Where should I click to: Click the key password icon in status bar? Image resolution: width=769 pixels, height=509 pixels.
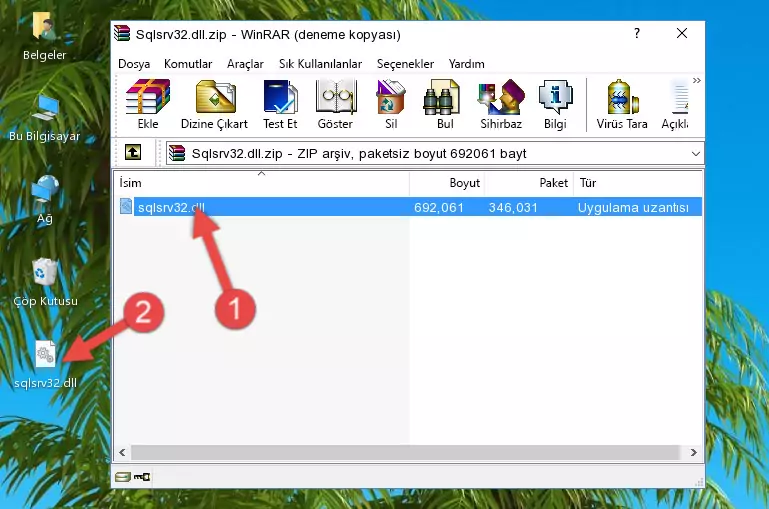coord(142,477)
